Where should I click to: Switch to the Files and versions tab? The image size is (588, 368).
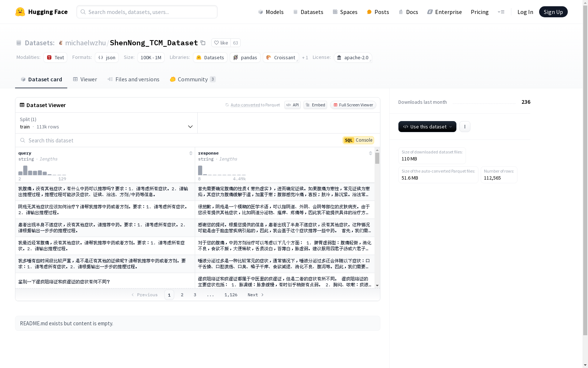point(133,79)
